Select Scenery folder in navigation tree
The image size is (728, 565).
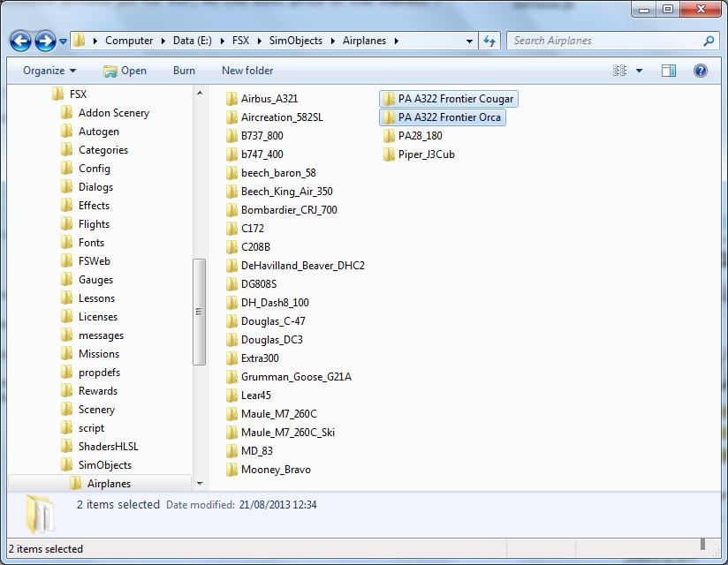(x=96, y=410)
